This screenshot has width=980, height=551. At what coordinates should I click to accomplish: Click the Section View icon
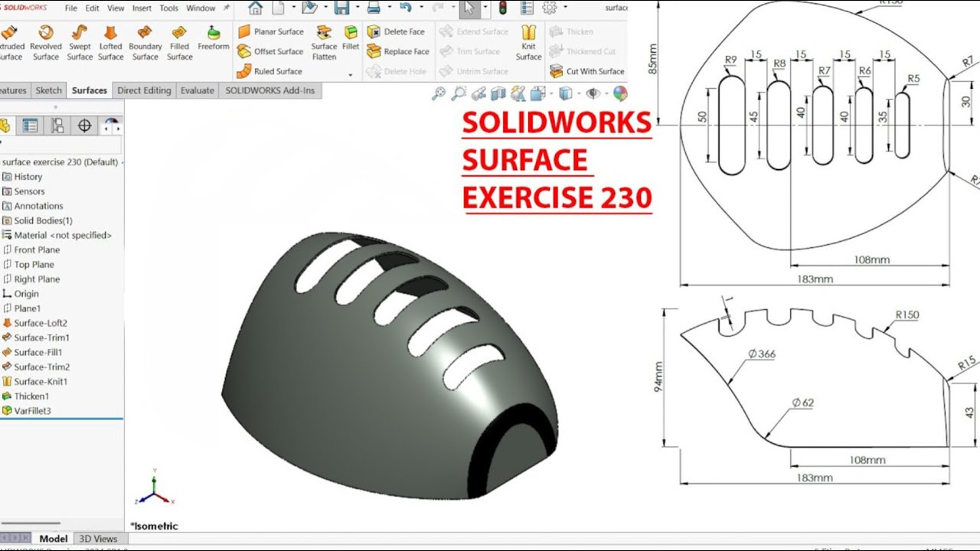coord(498,93)
